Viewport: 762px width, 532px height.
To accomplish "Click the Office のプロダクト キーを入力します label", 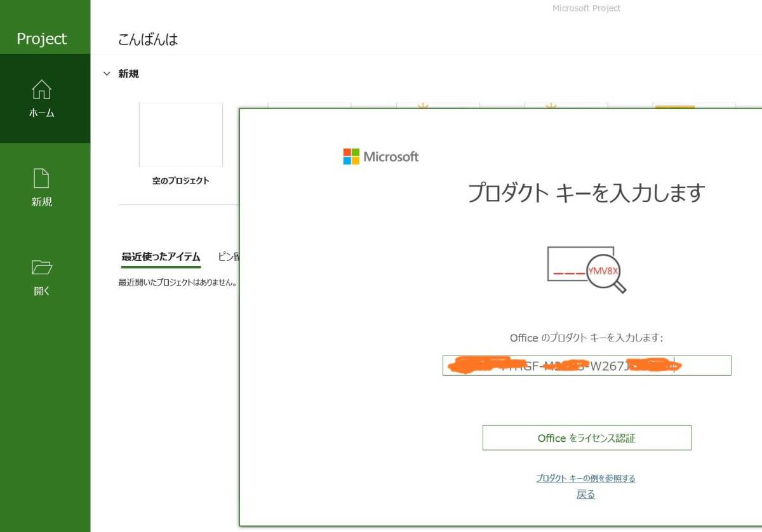I will (x=587, y=338).
